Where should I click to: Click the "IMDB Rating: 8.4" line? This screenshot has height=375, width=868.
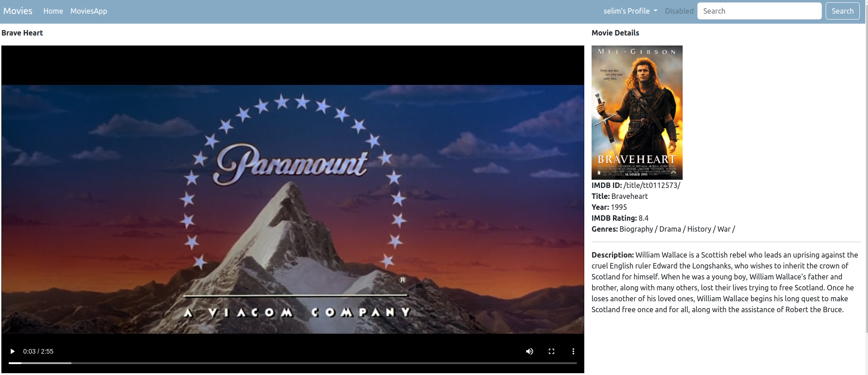click(x=620, y=218)
